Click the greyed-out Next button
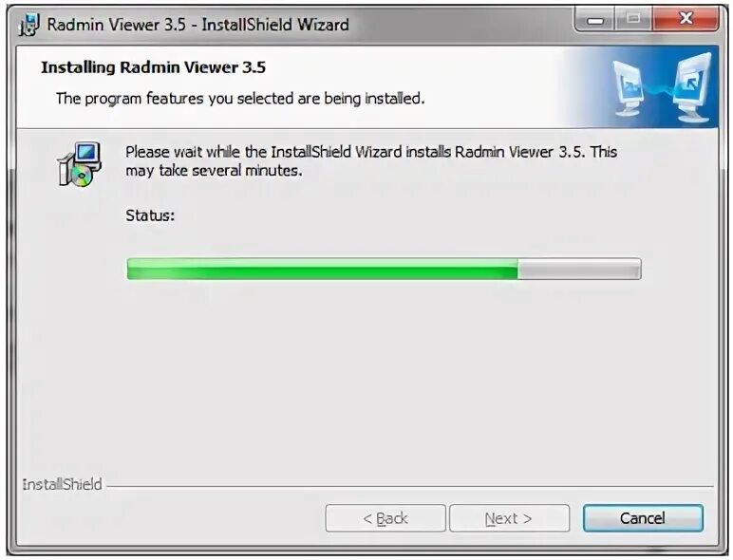The height and width of the screenshot is (560, 733). [509, 518]
